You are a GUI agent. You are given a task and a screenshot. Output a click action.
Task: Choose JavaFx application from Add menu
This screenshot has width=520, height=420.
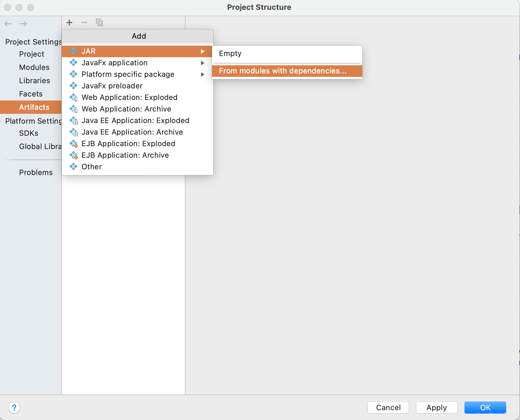(x=138, y=63)
